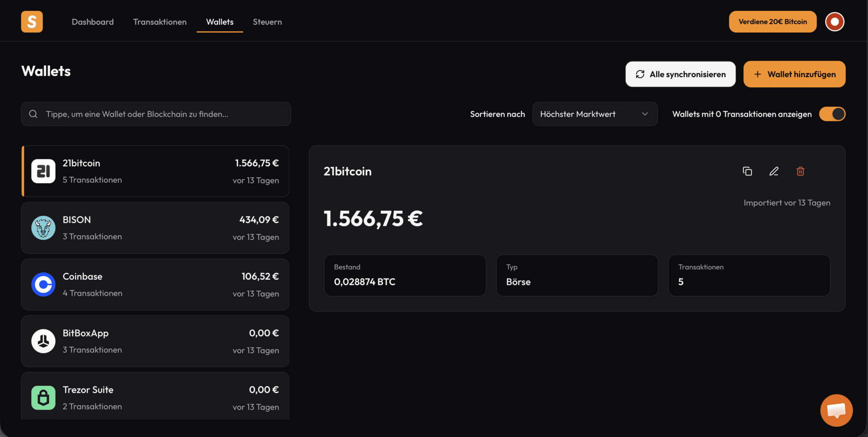Select the Wallets tab
This screenshot has width=868, height=437.
point(220,22)
